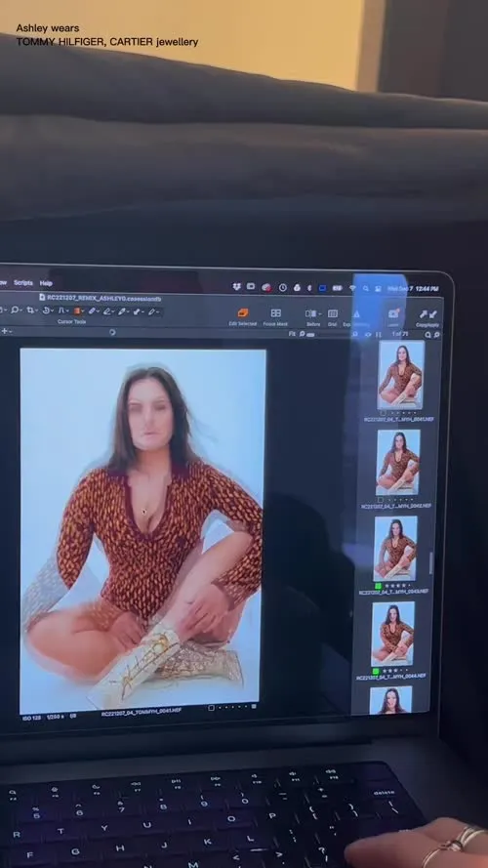Select thumbnail ending in 0042.NEF

click(x=398, y=462)
